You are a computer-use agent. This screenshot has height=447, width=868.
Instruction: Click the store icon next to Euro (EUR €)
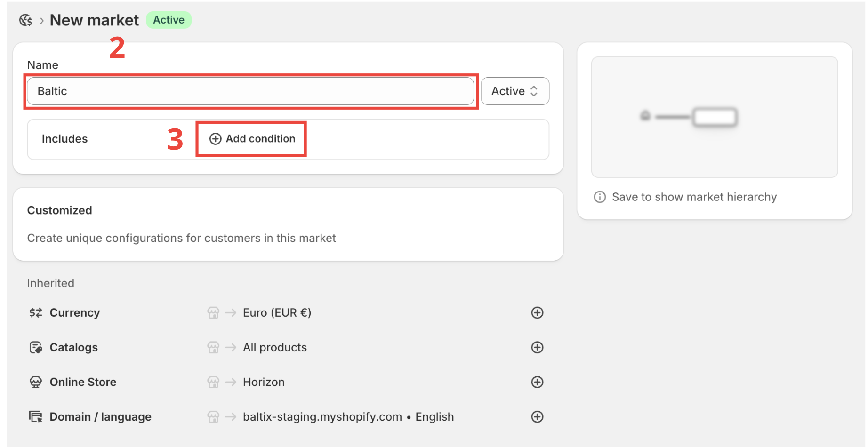tap(214, 312)
